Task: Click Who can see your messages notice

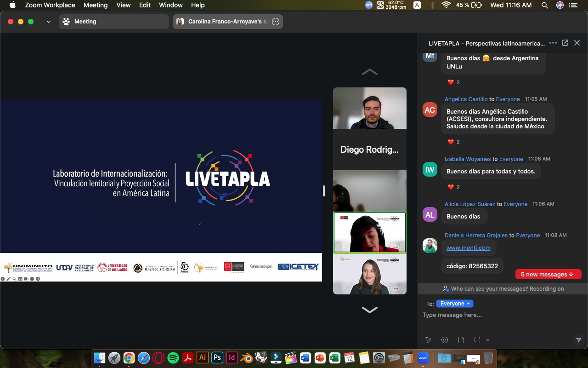Action: coord(503,289)
